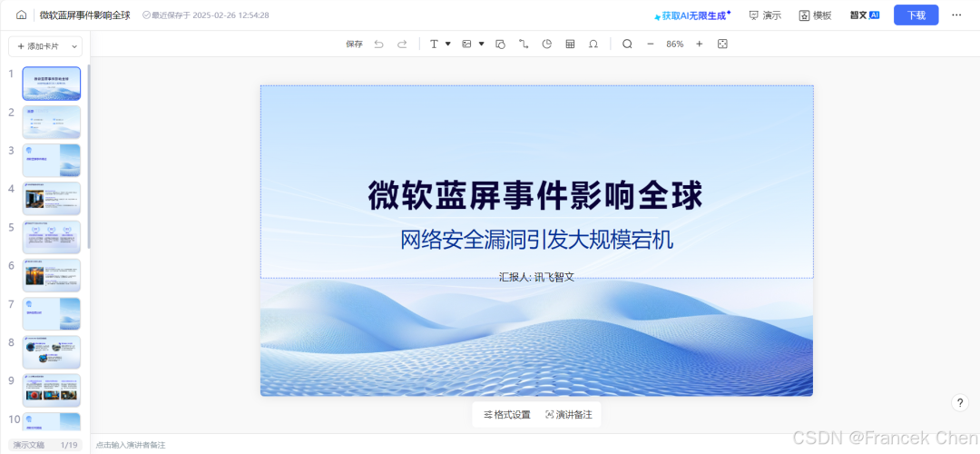Click the search magnifier icon
The width and height of the screenshot is (980, 454).
627,44
